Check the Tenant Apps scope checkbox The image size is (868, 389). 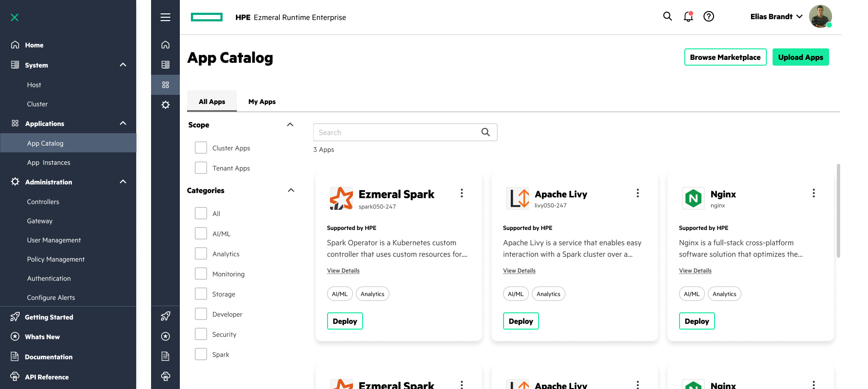tap(201, 168)
